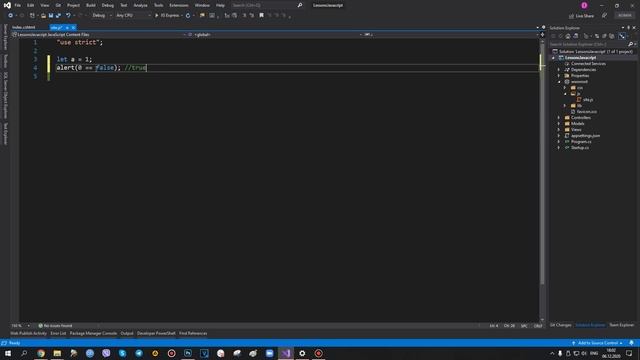640x360 pixels.
Task: Open the Windows Start menu
Action: [8, 353]
